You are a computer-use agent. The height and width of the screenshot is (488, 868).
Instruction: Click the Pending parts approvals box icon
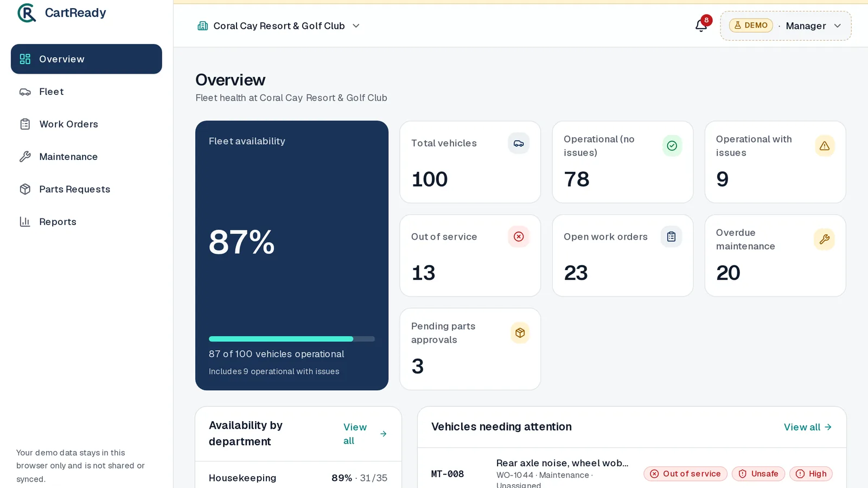point(520,333)
